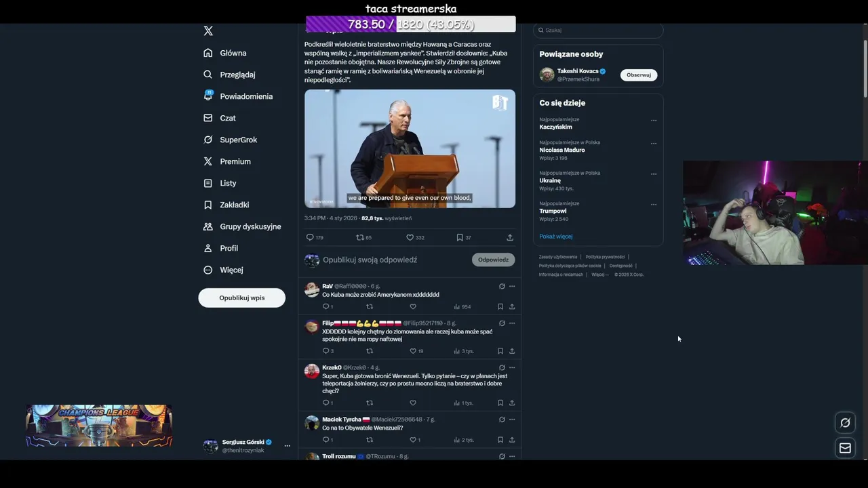This screenshot has width=868, height=488.
Task: Like RaV's reply about Kuba
Action: coord(413,306)
